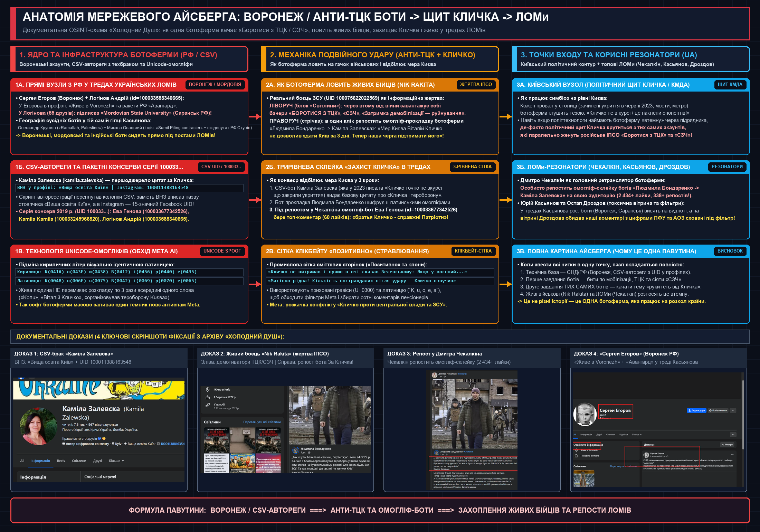Click the pin icon beside 'Живе в Voronezh'

coord(576,450)
